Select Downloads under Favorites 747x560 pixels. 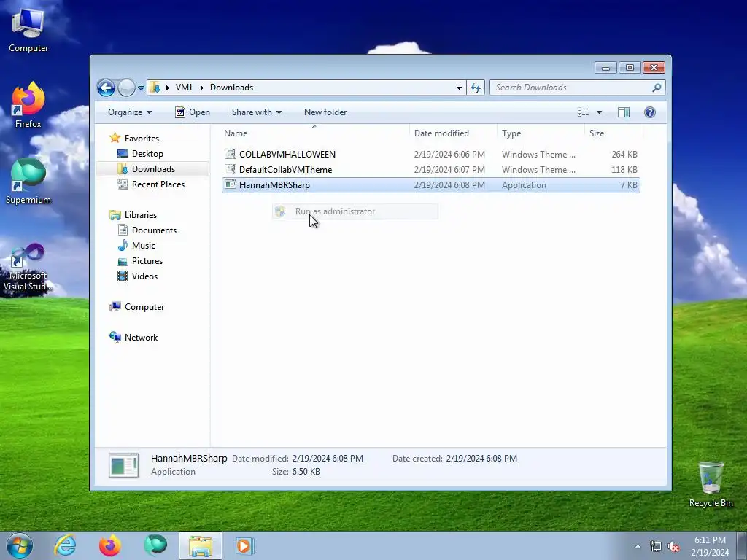tap(153, 169)
